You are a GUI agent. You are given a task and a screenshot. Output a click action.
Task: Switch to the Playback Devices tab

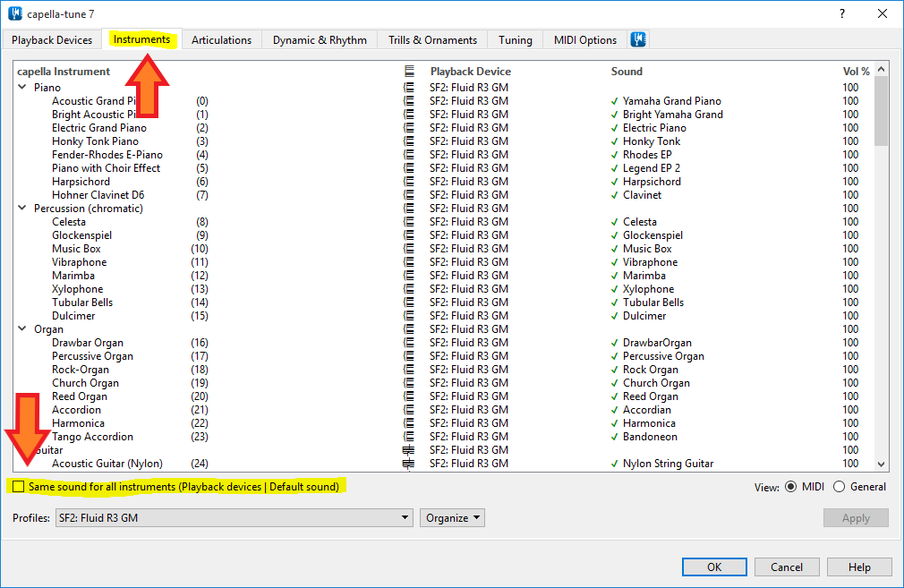[52, 39]
